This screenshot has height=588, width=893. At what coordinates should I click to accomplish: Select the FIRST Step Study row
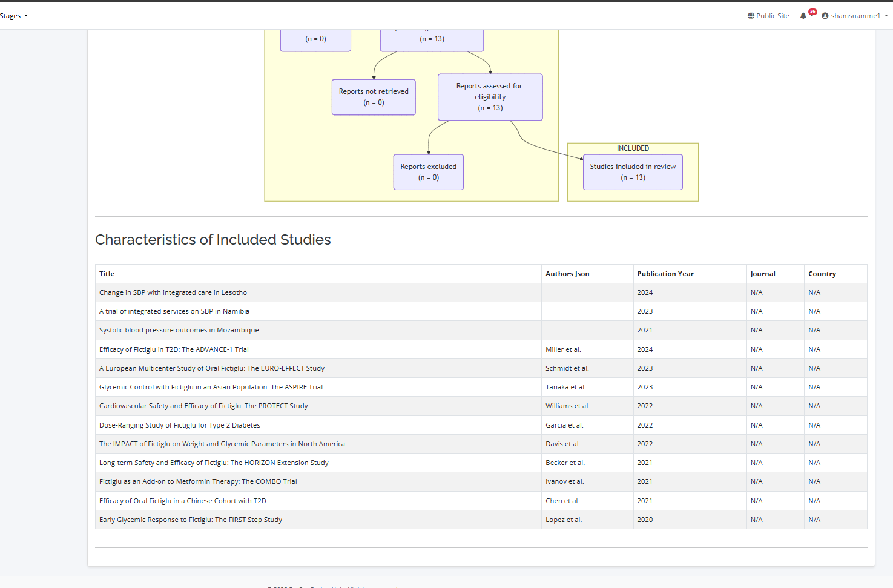click(x=191, y=520)
